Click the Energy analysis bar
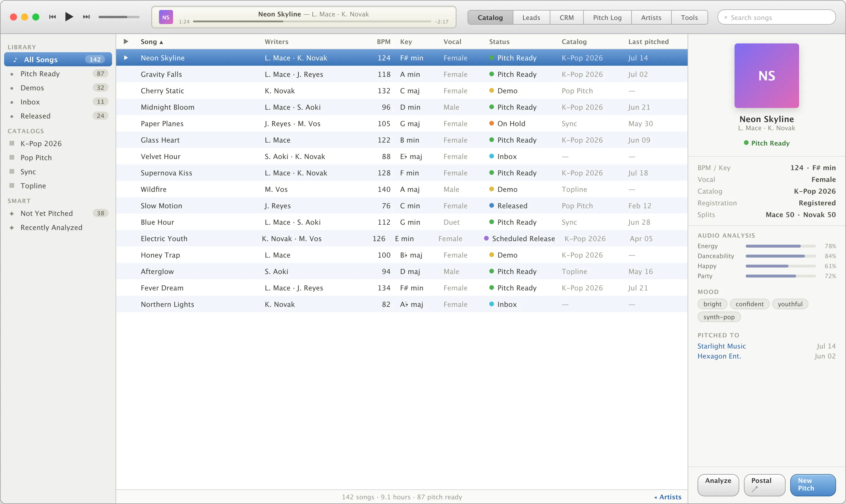 (x=781, y=246)
